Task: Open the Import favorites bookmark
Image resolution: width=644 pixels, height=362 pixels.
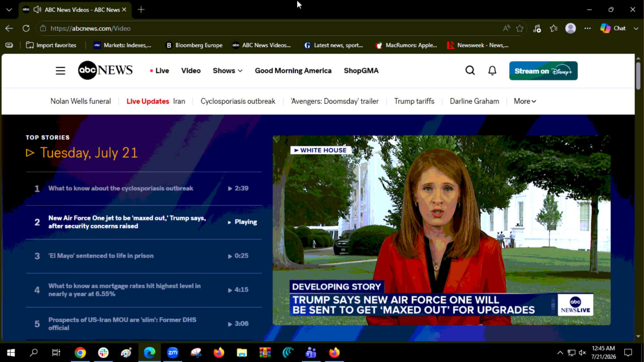Action: coord(51,45)
